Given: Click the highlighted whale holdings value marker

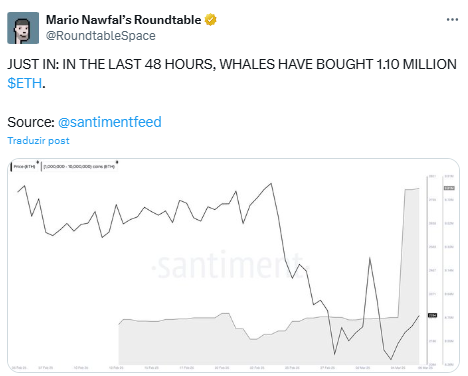Looking at the screenshot, I should tap(449, 188).
